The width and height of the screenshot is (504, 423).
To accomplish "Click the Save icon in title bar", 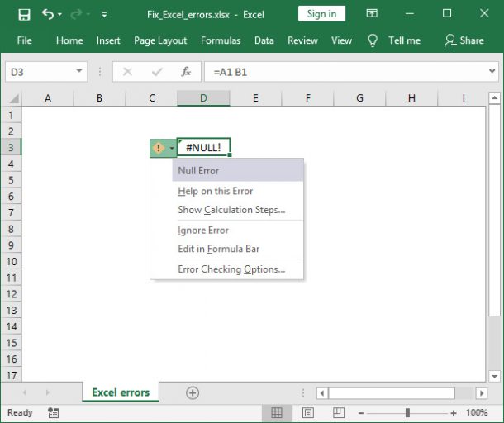I will click(x=24, y=14).
